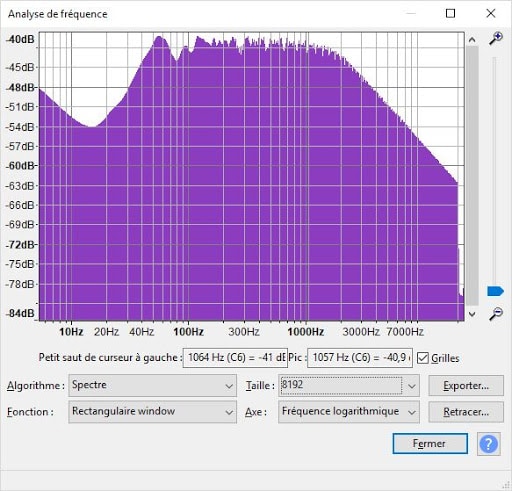Click the Fermer button
Screen dimensions: 512x491
pos(430,444)
